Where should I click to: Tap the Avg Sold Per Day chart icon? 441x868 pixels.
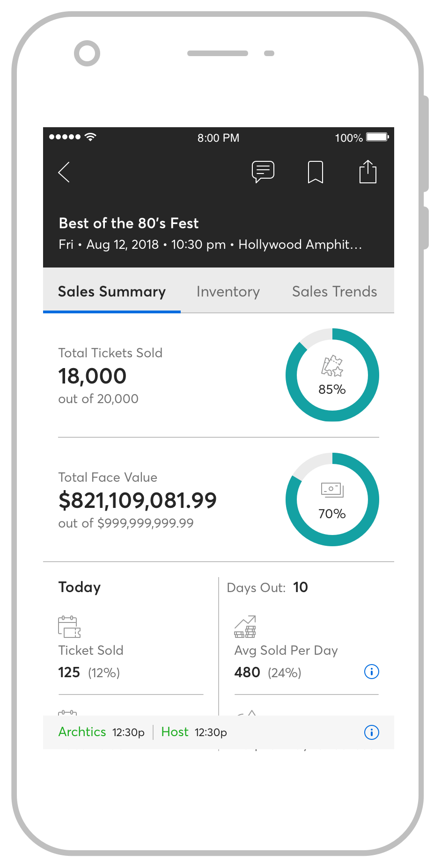pos(245,627)
